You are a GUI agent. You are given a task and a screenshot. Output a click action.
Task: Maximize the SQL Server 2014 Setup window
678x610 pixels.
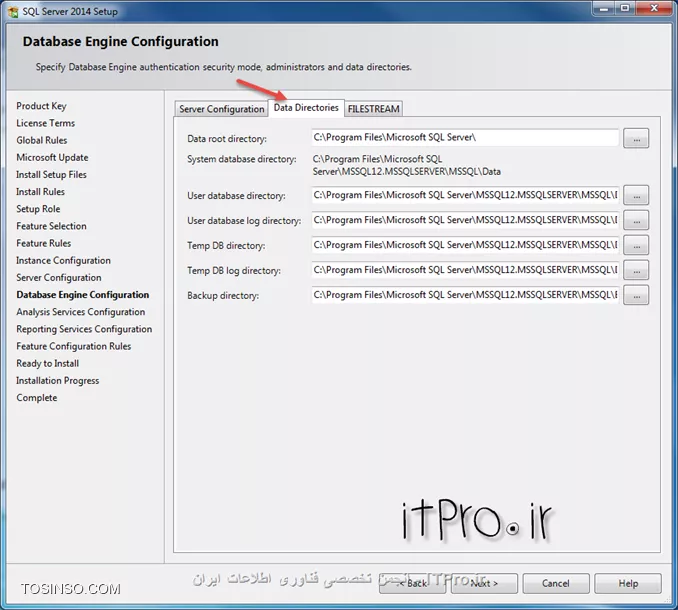pos(625,8)
